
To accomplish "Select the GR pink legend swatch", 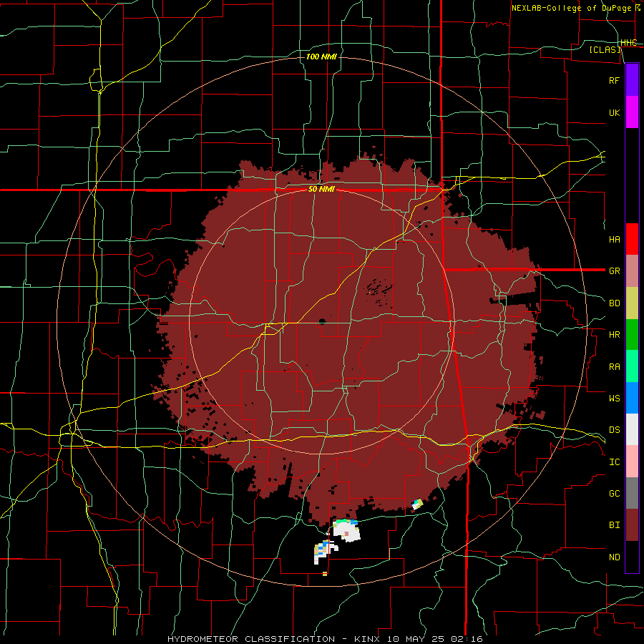I will tap(632, 271).
